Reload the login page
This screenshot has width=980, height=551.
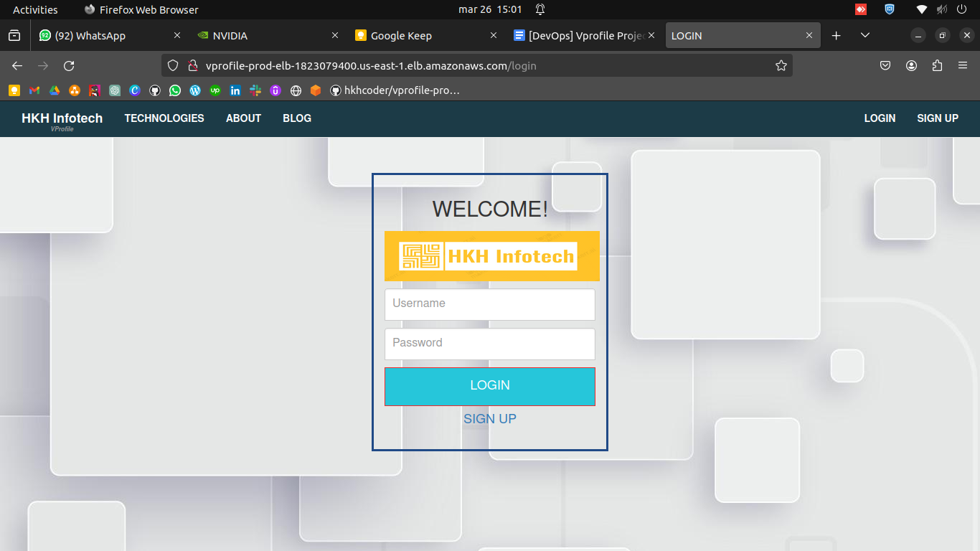pyautogui.click(x=69, y=65)
